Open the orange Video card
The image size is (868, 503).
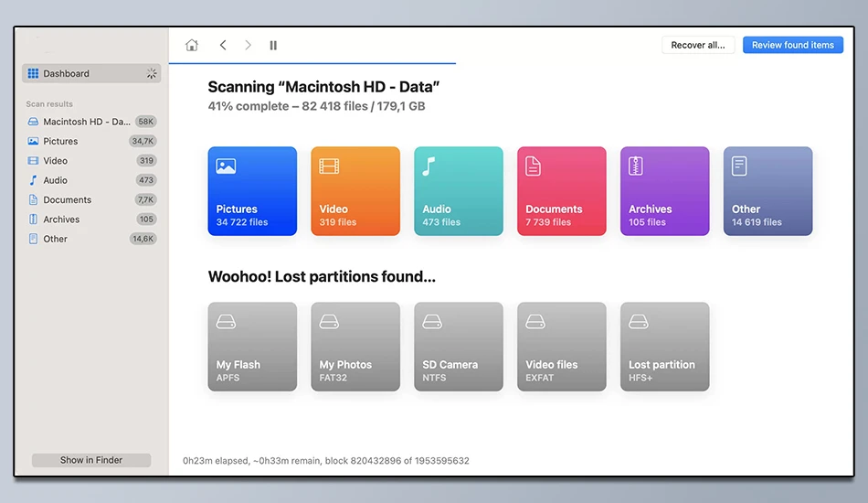tap(355, 191)
